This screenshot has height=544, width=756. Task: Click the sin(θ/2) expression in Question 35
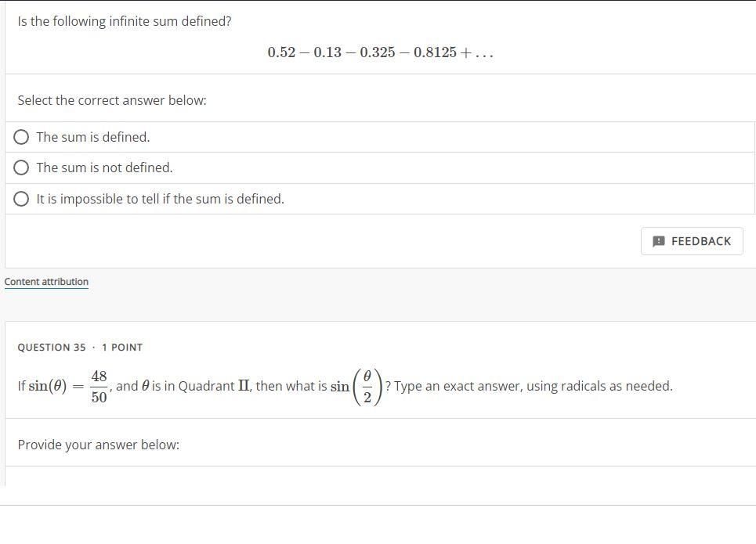tap(356, 385)
